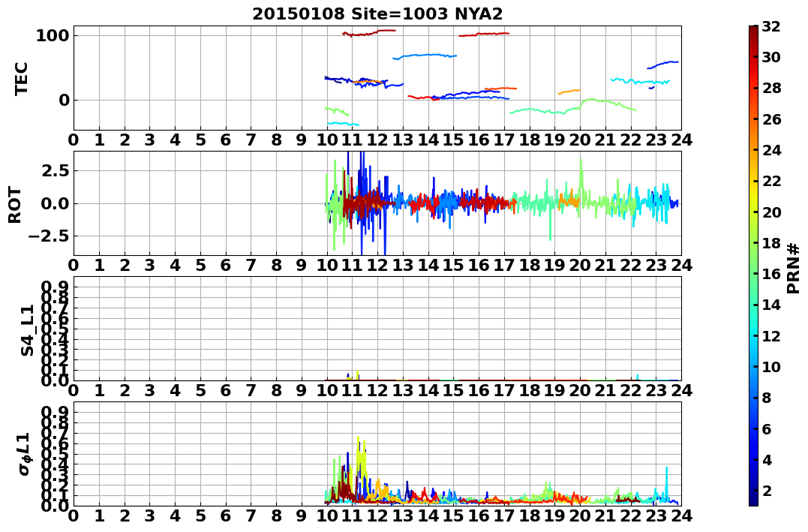Screen dimensions: 808x532
Task: Click the 100 tick on TEC y-axis
Action: click(53, 35)
